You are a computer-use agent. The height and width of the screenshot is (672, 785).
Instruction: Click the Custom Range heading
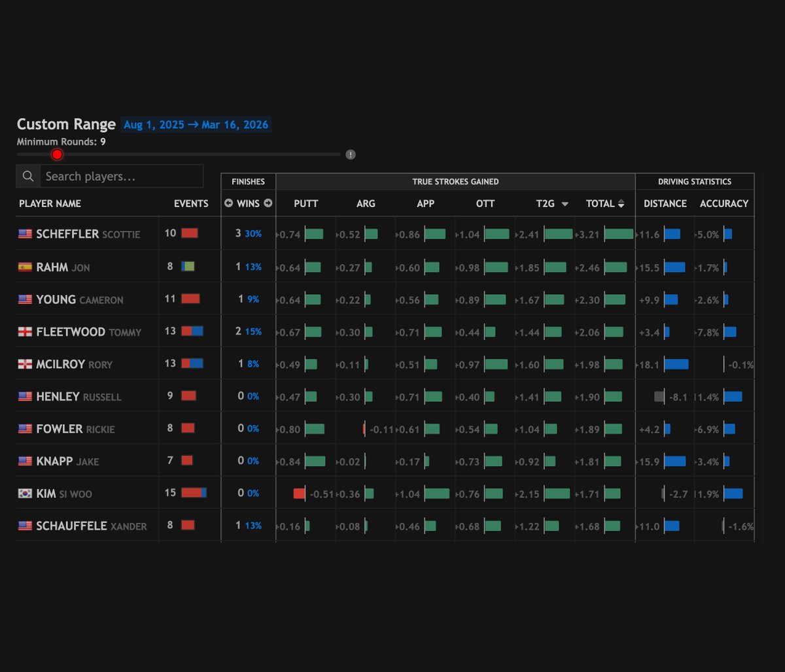[x=66, y=124]
